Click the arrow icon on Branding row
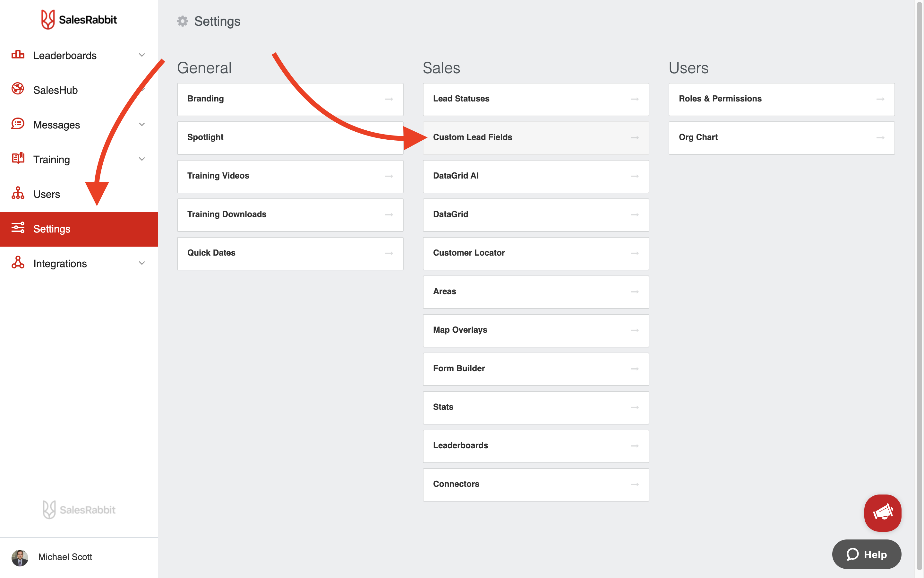The image size is (924, 578). click(x=389, y=100)
